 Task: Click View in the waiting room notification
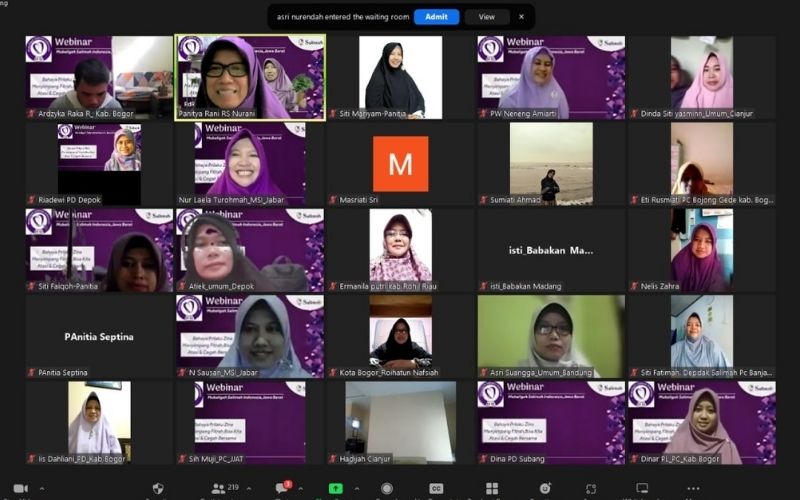486,17
